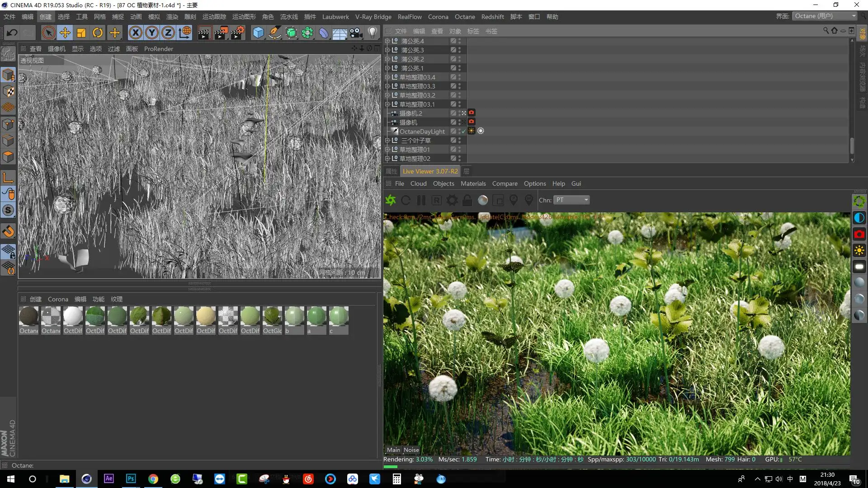Click the Live Viewer R region icon

436,200
